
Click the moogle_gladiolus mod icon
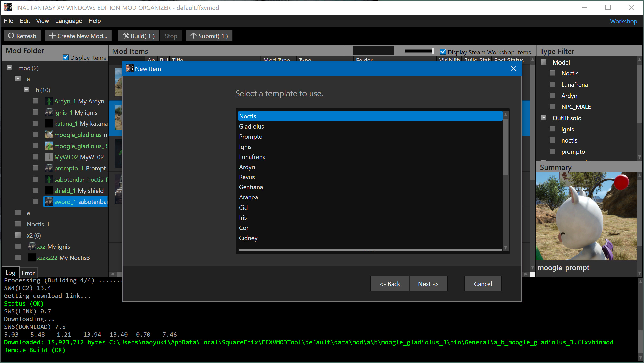[x=49, y=135]
